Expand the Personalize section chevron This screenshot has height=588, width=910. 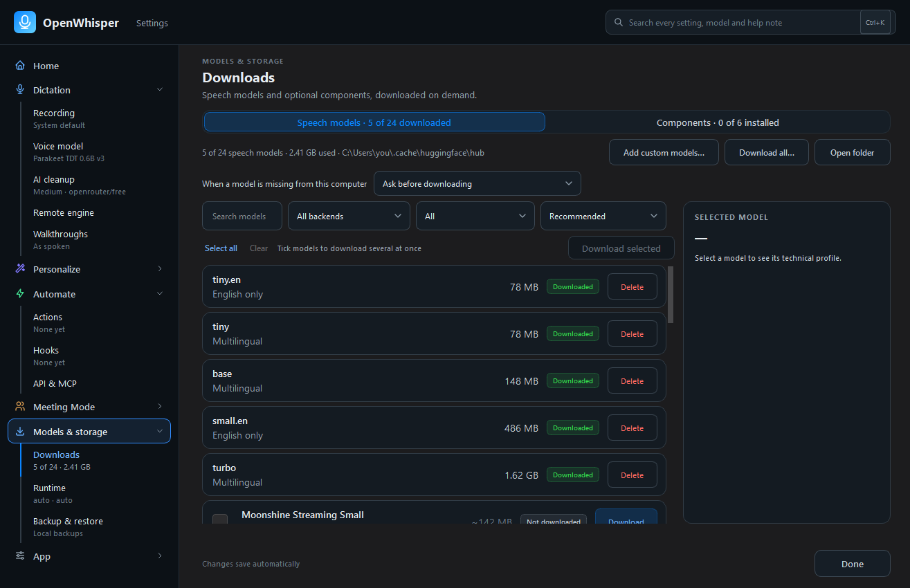[x=160, y=269]
